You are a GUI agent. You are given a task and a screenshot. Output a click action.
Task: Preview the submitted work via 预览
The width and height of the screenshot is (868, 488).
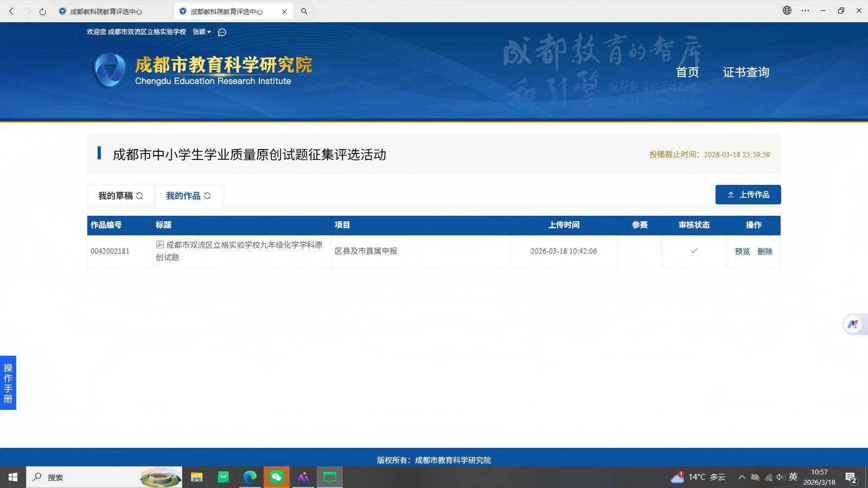point(742,252)
